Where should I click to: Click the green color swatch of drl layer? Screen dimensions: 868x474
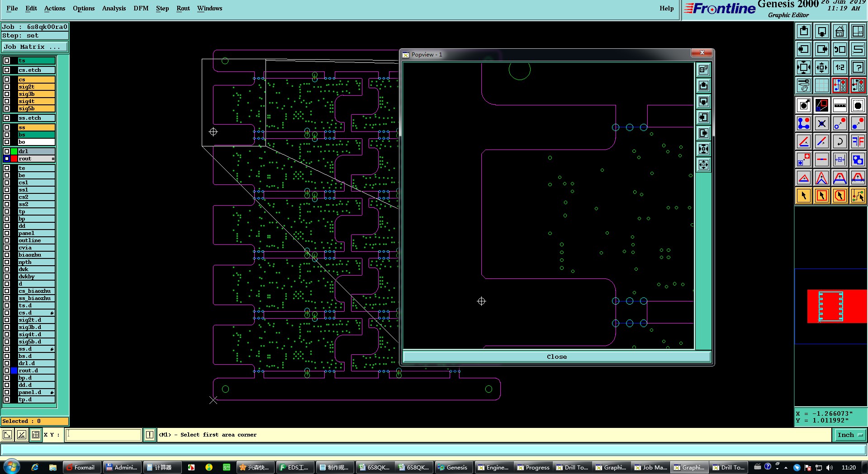coord(14,151)
